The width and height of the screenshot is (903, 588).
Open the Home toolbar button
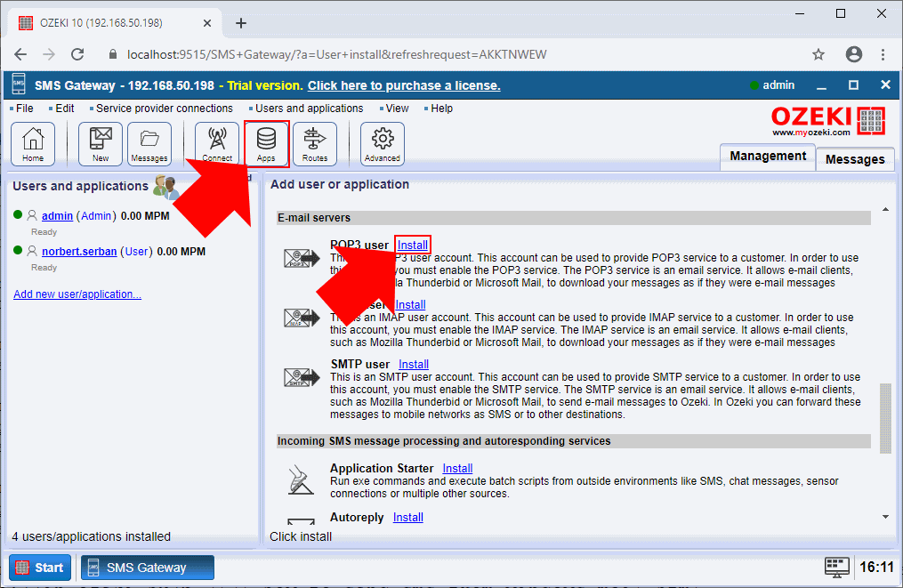coord(33,144)
